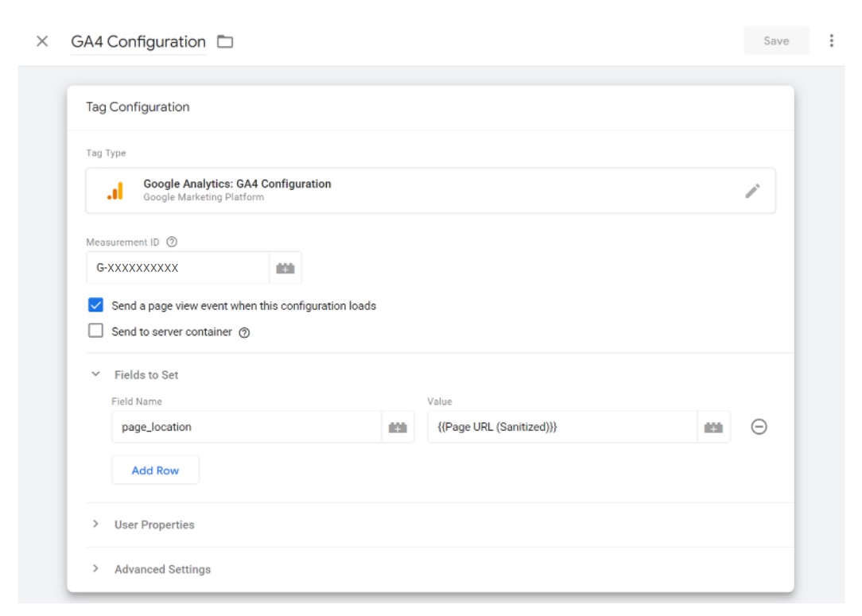
Task: Remove the page_location row with minus icon
Action: (x=759, y=427)
